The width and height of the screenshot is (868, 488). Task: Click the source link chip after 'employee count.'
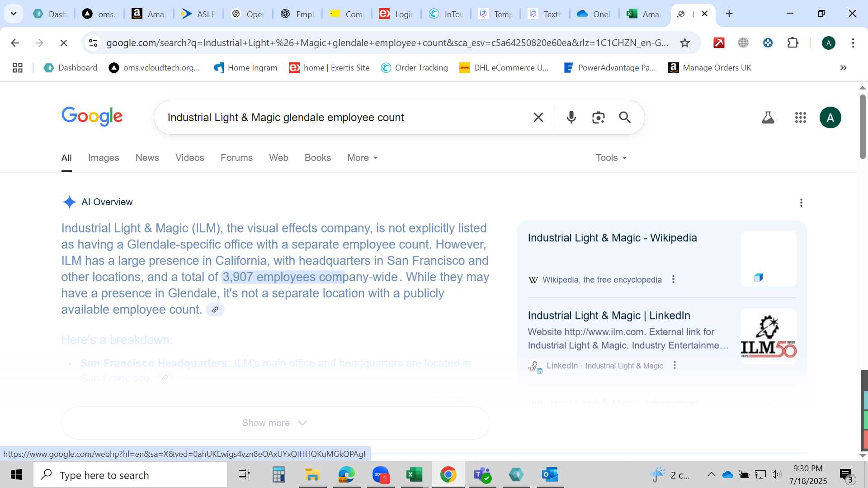click(x=215, y=310)
